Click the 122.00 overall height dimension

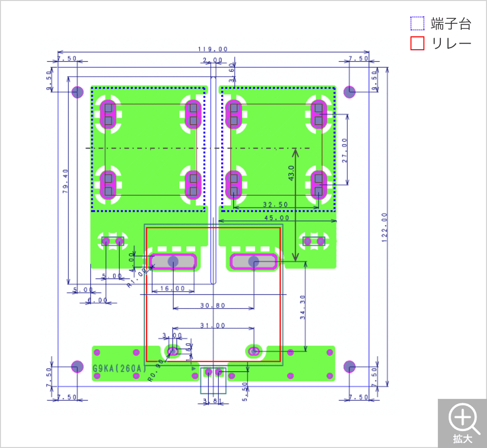[384, 228]
